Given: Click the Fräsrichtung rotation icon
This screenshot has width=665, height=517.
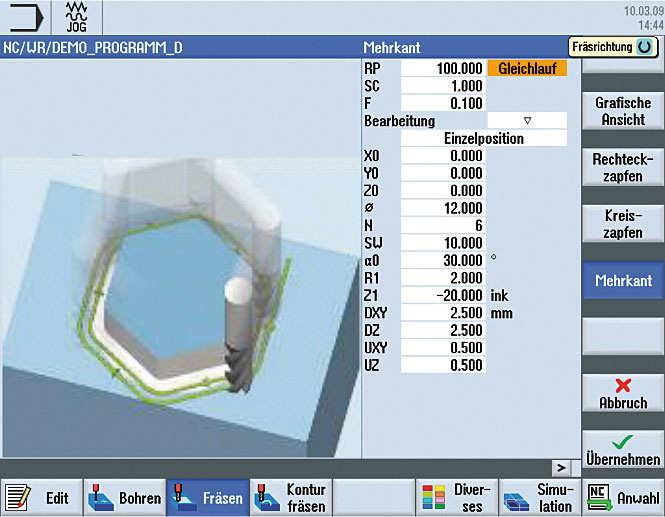Looking at the screenshot, I should tap(646, 47).
